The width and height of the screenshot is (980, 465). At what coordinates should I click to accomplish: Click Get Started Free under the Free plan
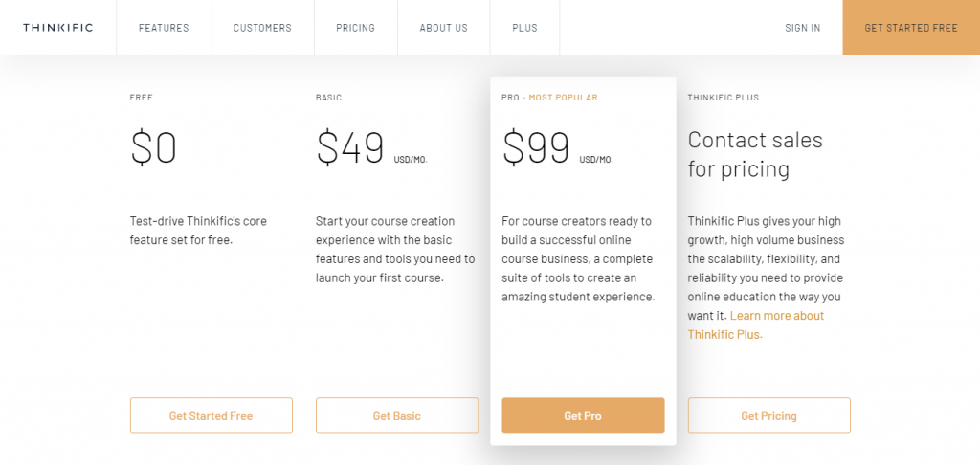coord(211,416)
